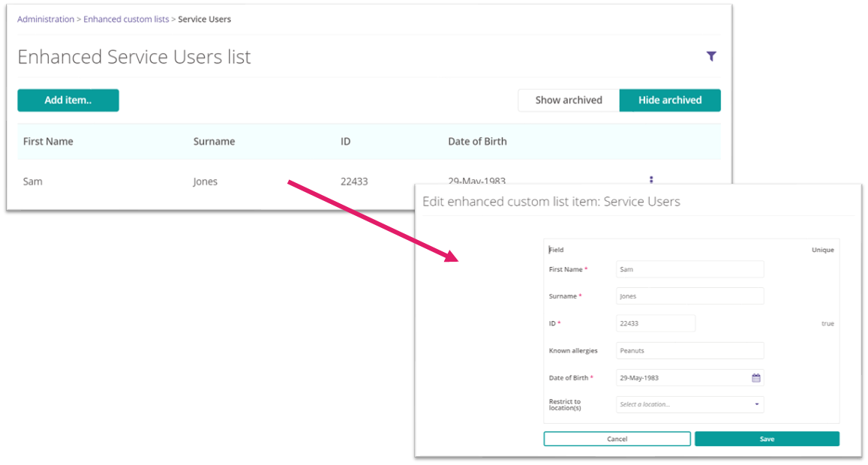The width and height of the screenshot is (868, 465).
Task: Click the Service Users breadcrumb text
Action: [204, 19]
